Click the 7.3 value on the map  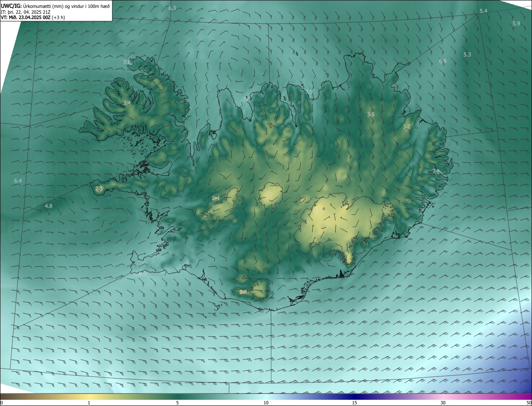click(x=436, y=171)
